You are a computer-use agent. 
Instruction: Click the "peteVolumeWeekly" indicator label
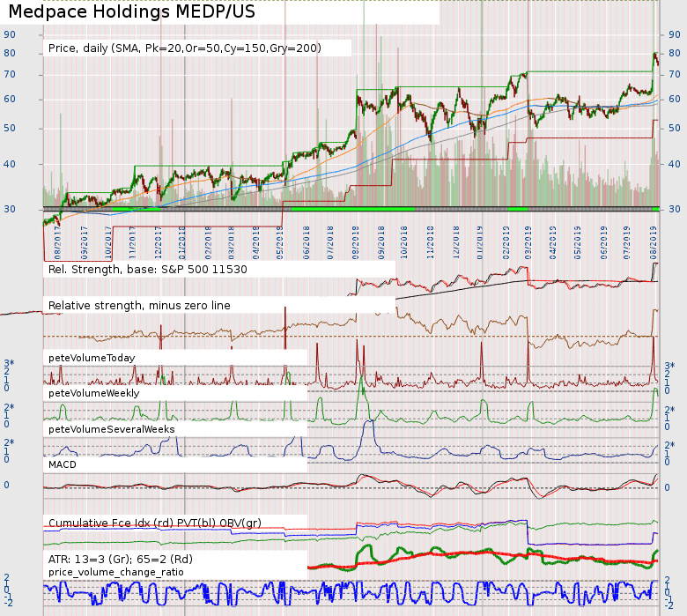93,393
